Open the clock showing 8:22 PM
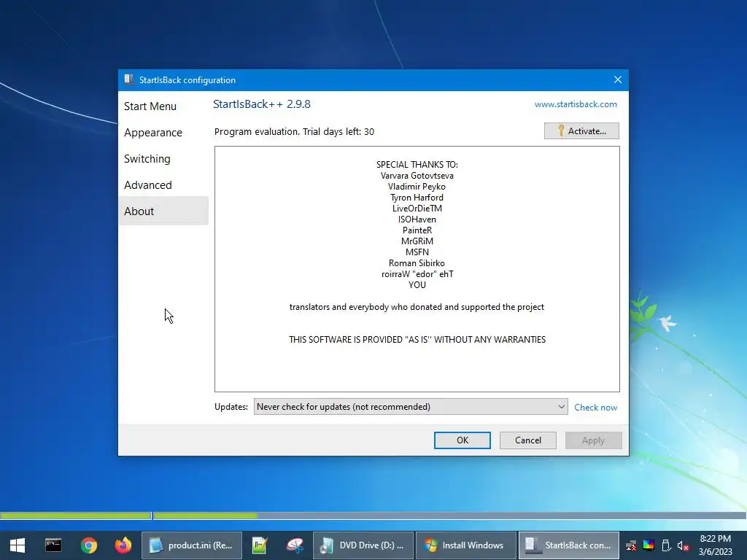The height and width of the screenshot is (560, 747). tap(715, 545)
